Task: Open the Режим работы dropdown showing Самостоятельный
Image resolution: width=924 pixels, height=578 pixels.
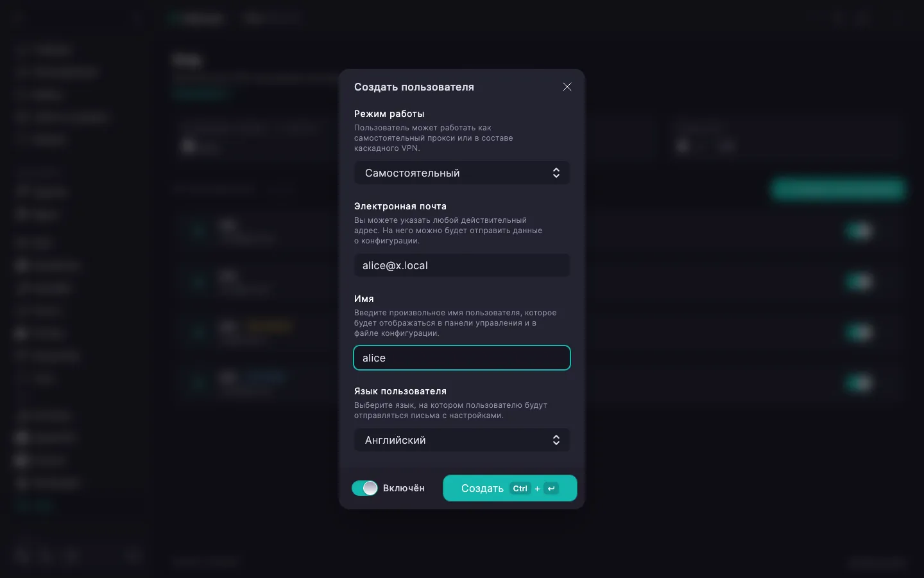Action: pyautogui.click(x=462, y=173)
